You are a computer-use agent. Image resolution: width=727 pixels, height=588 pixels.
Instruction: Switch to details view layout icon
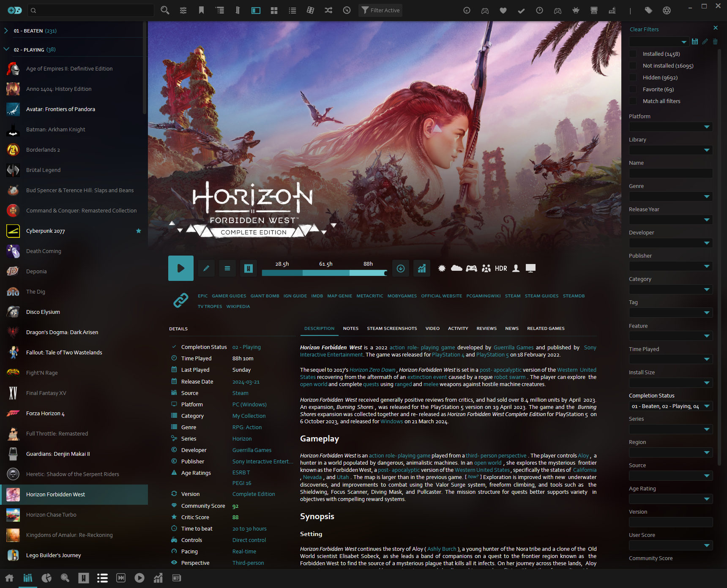(x=256, y=10)
